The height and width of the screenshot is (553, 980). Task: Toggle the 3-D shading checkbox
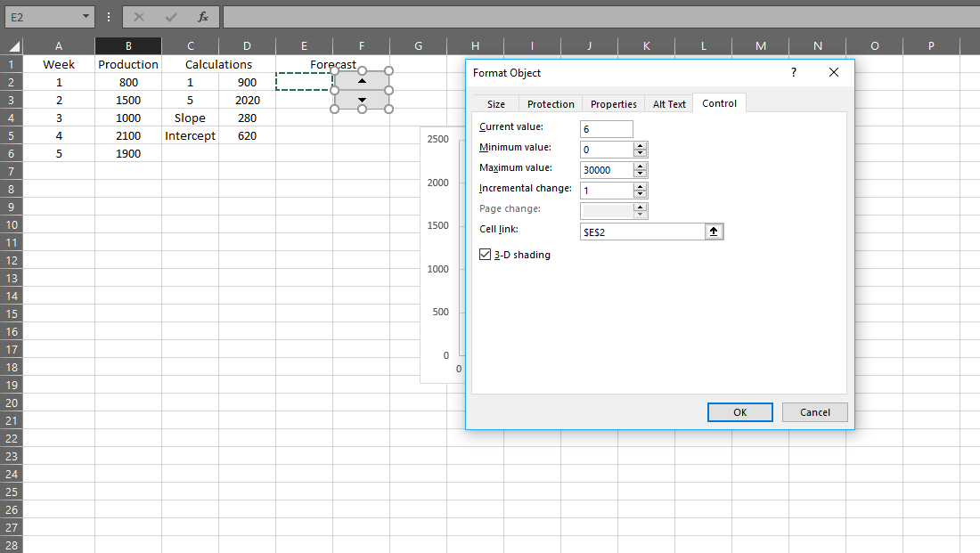click(x=485, y=255)
